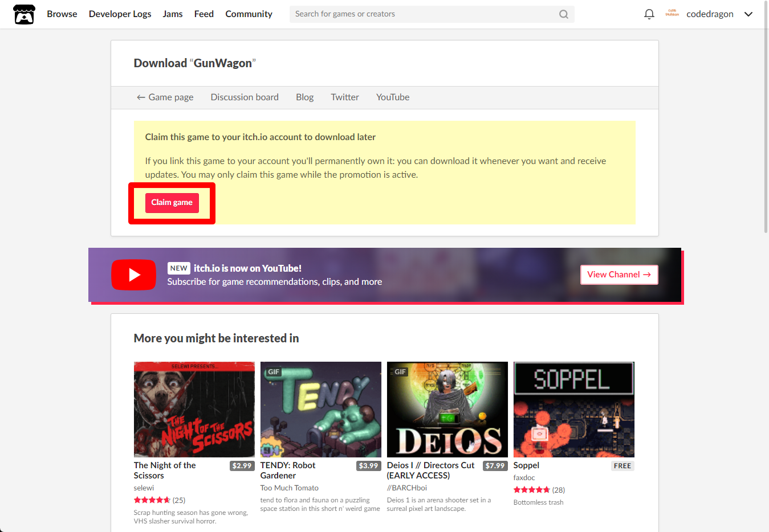Open selewi author page
This screenshot has width=769, height=532.
(144, 488)
